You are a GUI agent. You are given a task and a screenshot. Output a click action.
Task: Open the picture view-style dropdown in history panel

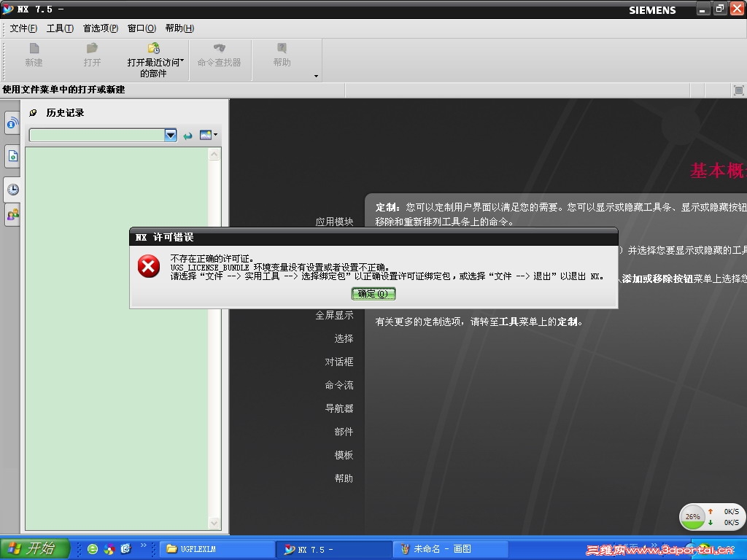tap(208, 135)
